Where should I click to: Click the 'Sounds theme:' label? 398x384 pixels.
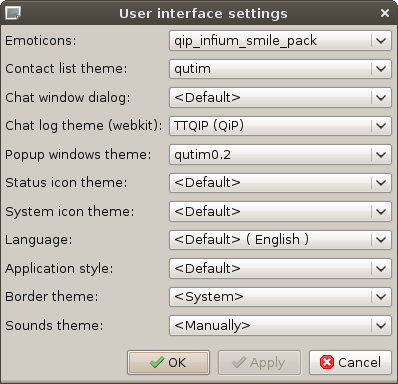tap(54, 326)
